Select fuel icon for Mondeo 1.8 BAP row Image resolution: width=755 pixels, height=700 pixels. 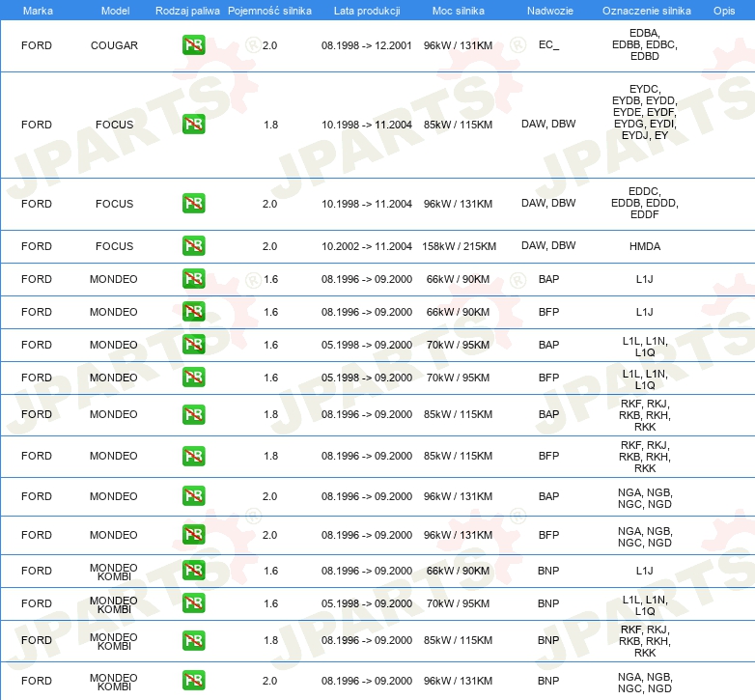coord(193,414)
